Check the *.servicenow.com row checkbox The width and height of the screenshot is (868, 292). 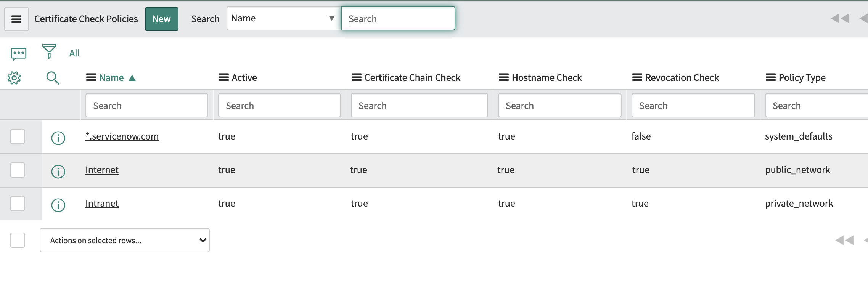[x=18, y=136]
